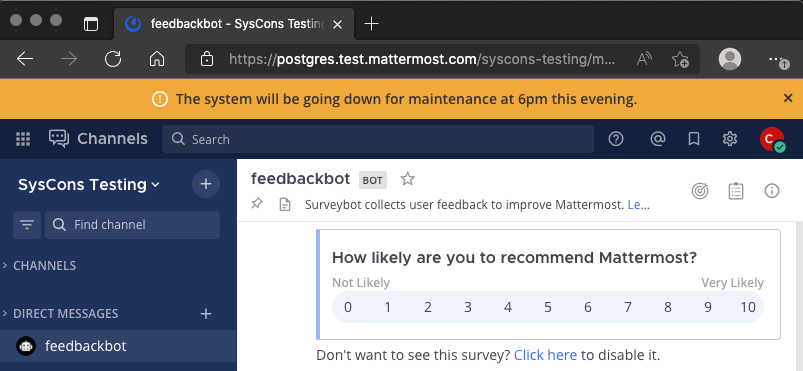This screenshot has width=803, height=371.
Task: Reload the browser page
Action: point(113,59)
